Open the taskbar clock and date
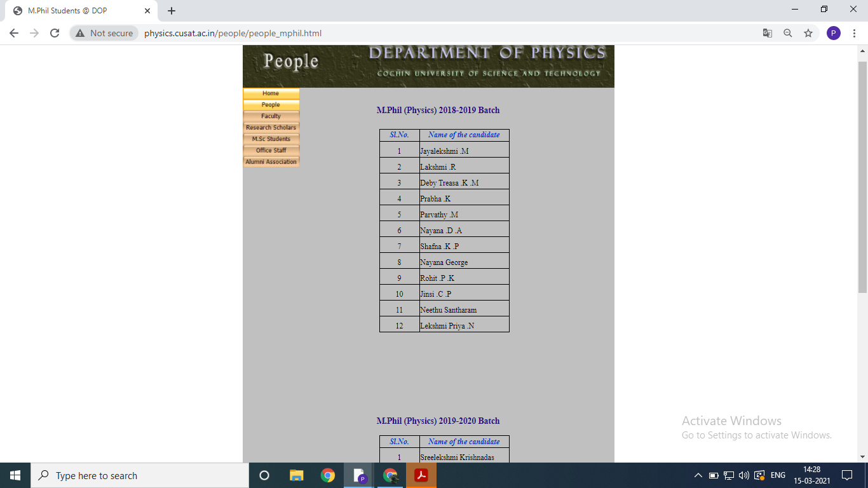Screen dimensions: 868x488 (811, 475)
